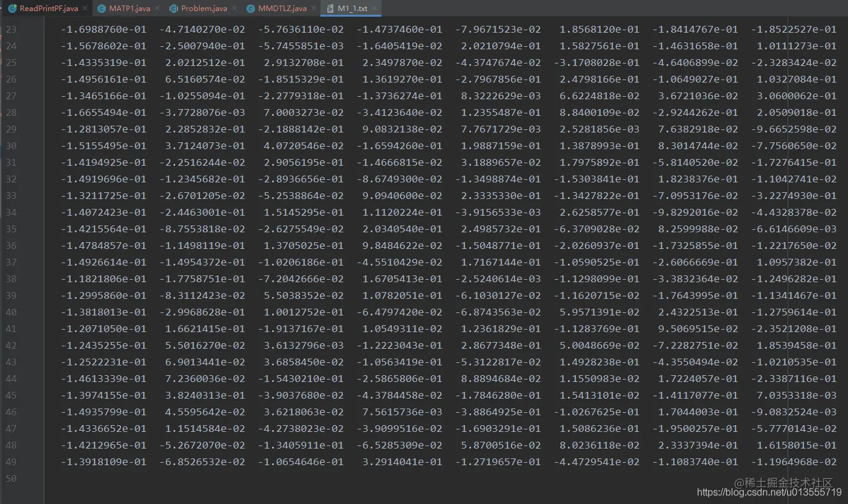
Task: Close the MATP1.java tab
Action: 156,9
